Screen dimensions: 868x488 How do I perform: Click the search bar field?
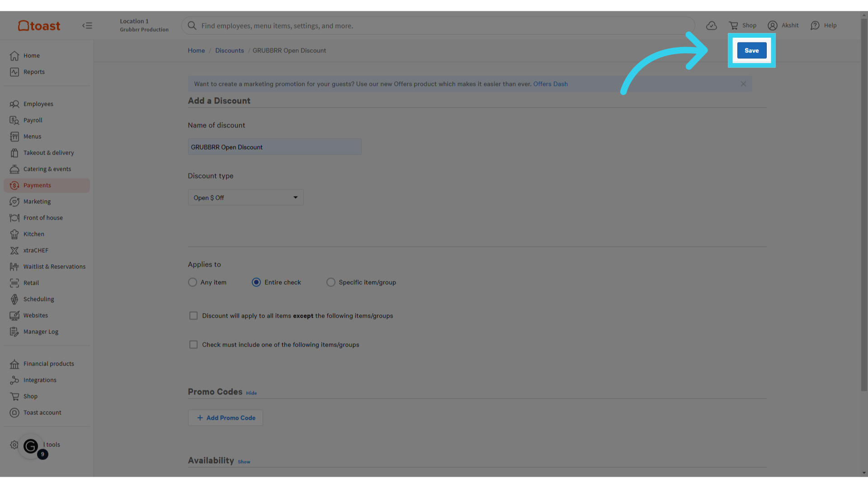438,26
